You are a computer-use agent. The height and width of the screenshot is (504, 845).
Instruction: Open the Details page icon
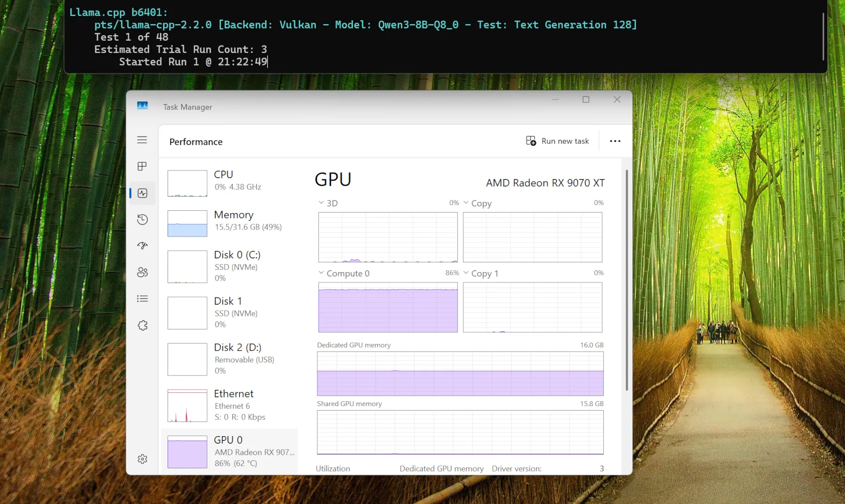(x=142, y=298)
